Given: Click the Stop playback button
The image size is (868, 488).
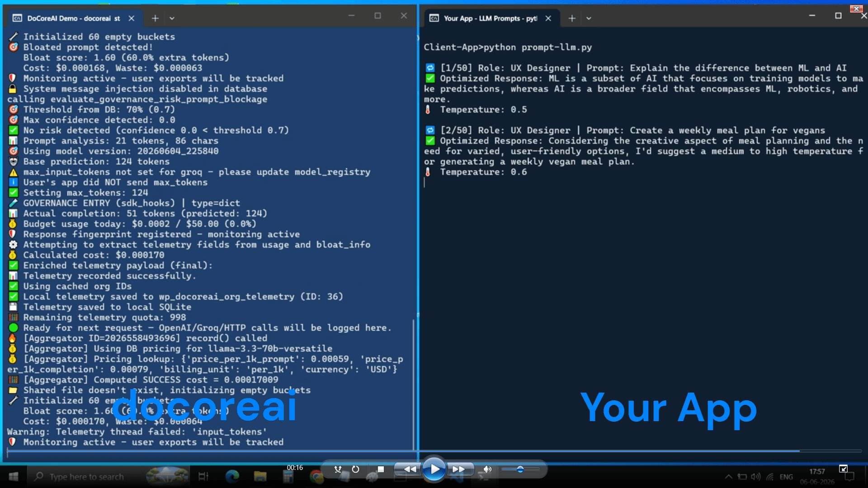Looking at the screenshot, I should point(381,469).
